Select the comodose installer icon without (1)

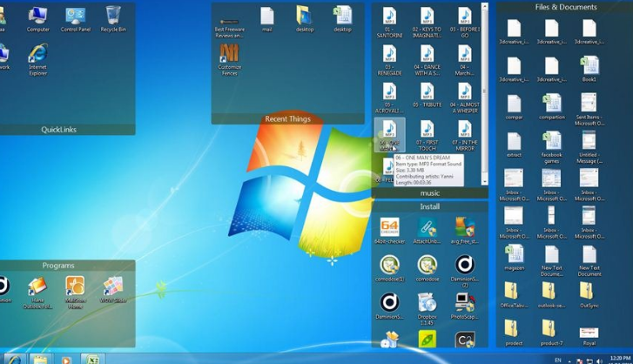pos(428,268)
